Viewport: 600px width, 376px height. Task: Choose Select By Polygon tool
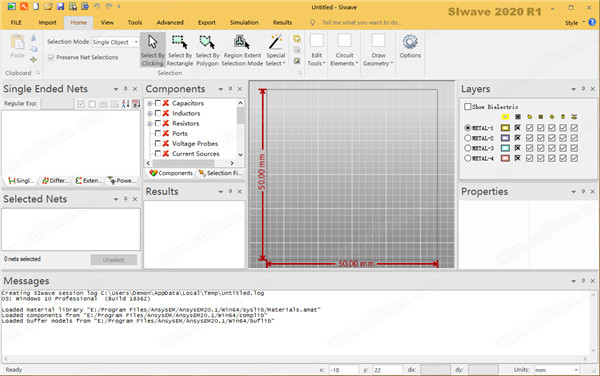click(x=207, y=50)
